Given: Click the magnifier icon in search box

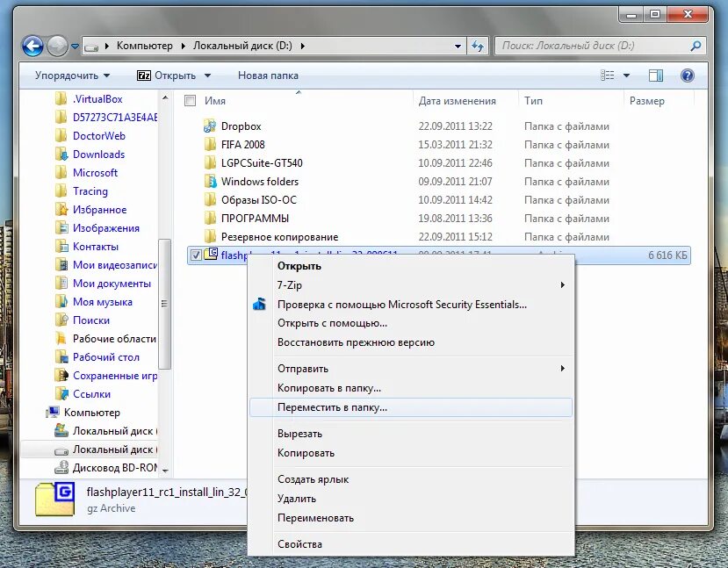Looking at the screenshot, I should click(x=696, y=46).
